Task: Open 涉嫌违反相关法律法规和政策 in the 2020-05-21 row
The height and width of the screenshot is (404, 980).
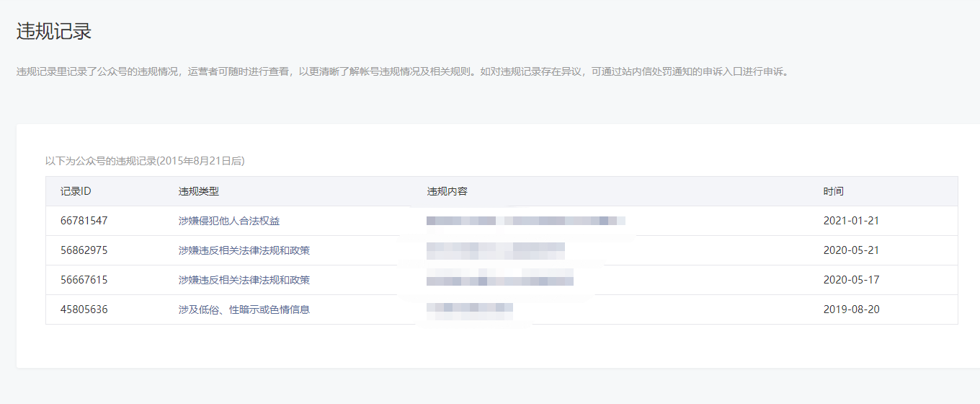Action: [244, 250]
